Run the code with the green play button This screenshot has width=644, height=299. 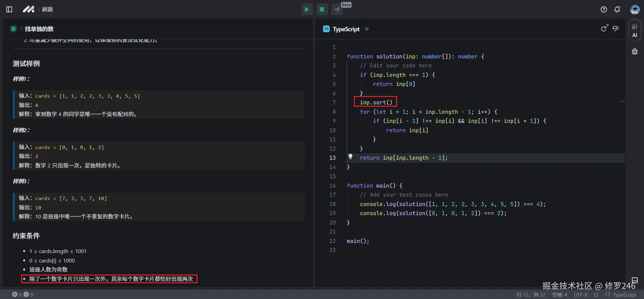(x=307, y=9)
